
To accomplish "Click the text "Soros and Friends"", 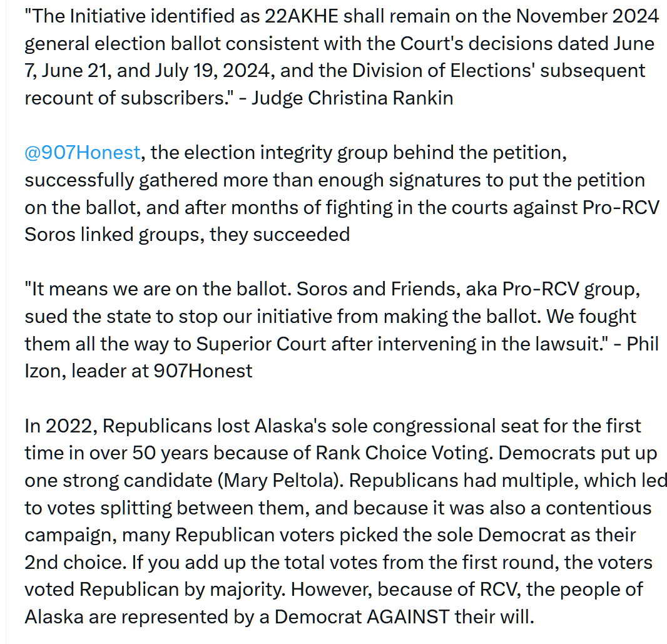I will (x=374, y=290).
